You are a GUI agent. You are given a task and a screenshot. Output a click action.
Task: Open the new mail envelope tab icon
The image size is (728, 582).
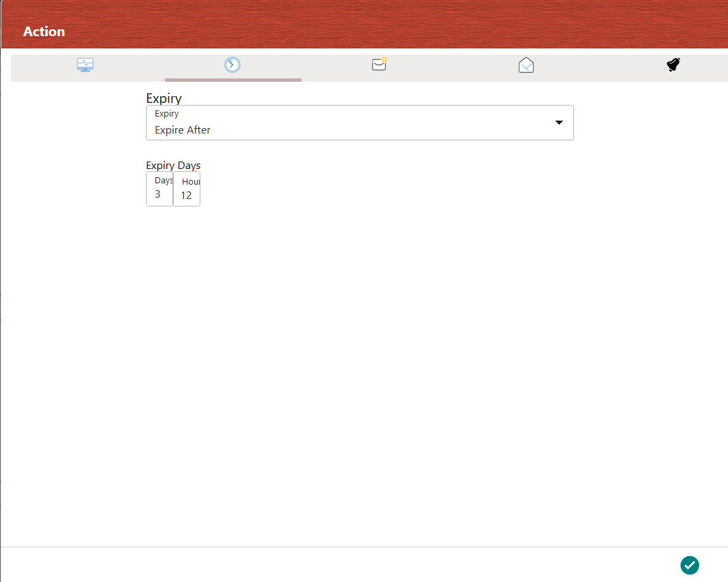[x=379, y=64]
